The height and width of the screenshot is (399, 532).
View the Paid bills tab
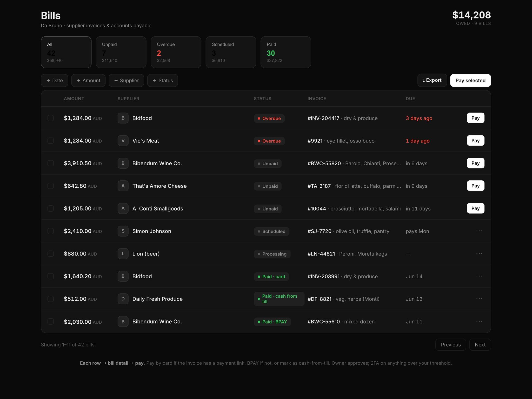pos(286,52)
